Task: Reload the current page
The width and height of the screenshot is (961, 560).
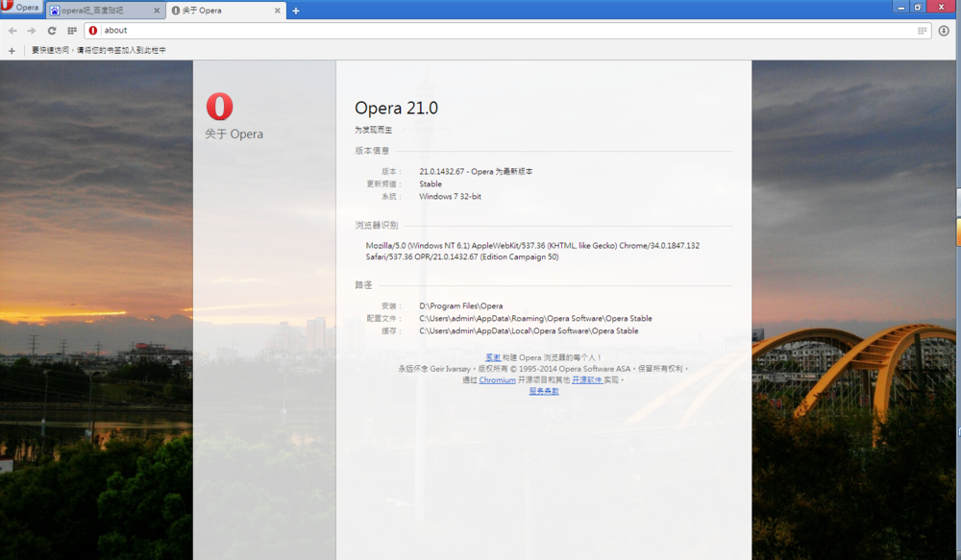Action: 52,31
